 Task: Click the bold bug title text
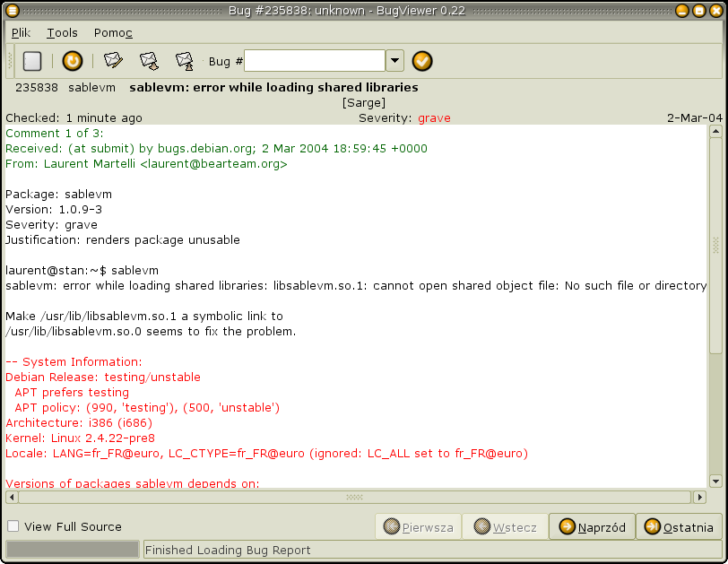click(274, 88)
